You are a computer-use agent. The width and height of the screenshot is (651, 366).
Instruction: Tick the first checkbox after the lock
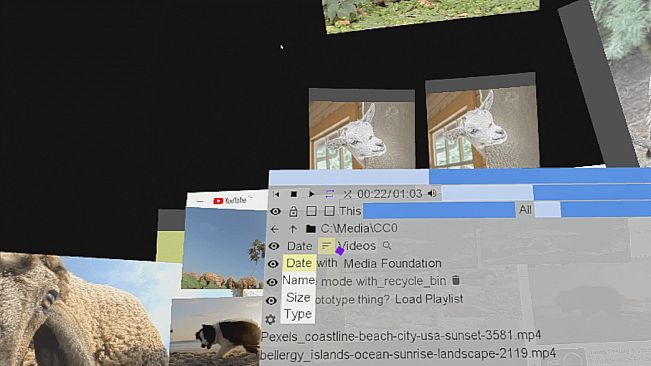311,211
